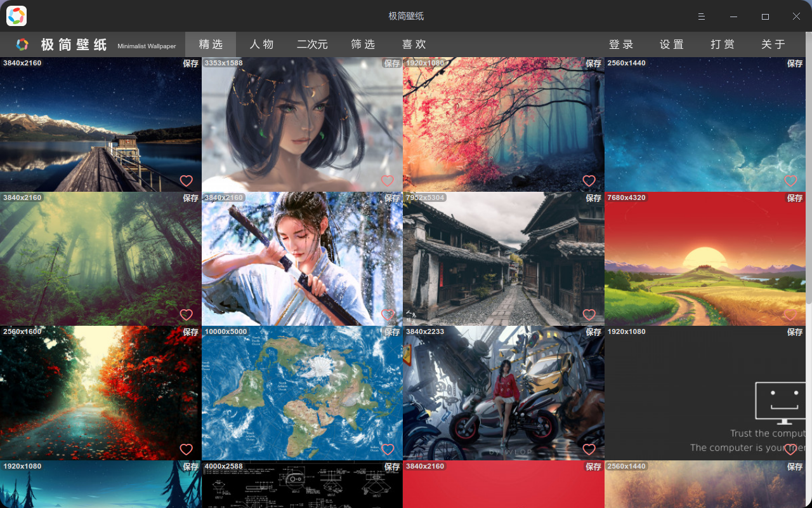The height and width of the screenshot is (508, 812).
Task: Like the world map wallpaper
Action: tap(388, 450)
